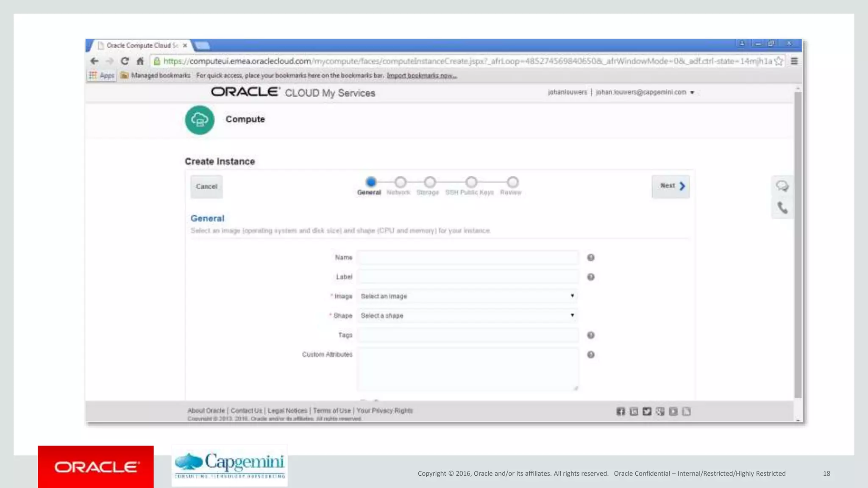
Task: Show help for Custom Attributes field
Action: point(590,355)
